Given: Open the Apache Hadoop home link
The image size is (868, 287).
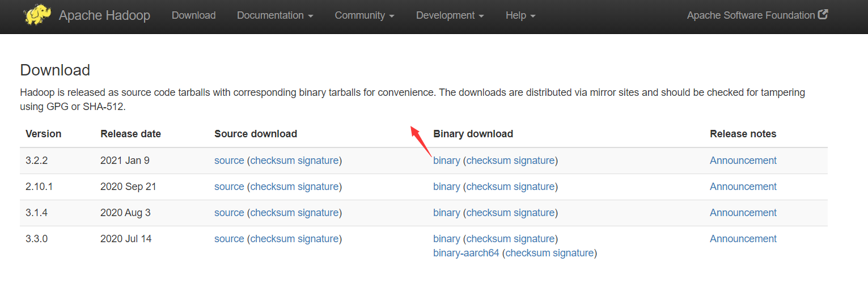Looking at the screenshot, I should click(104, 15).
